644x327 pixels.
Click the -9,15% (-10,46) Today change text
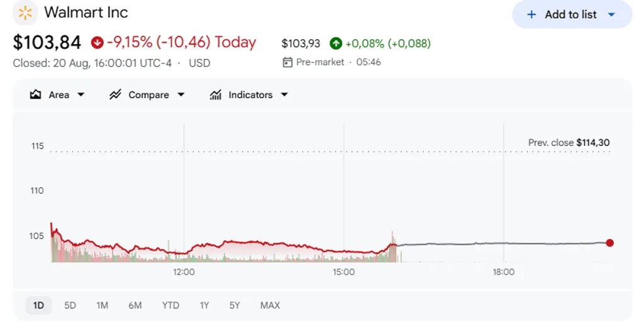point(182,42)
